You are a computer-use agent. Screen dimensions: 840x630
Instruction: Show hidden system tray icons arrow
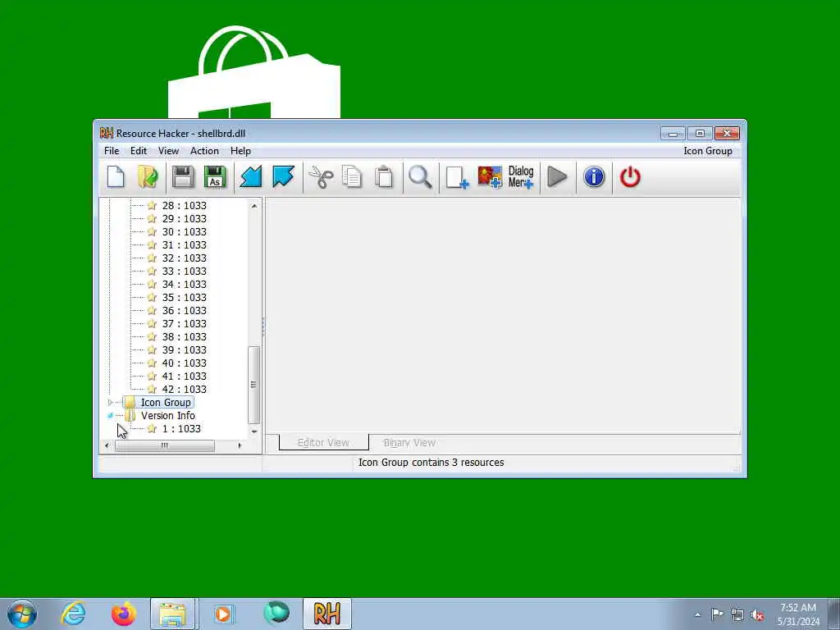click(697, 614)
